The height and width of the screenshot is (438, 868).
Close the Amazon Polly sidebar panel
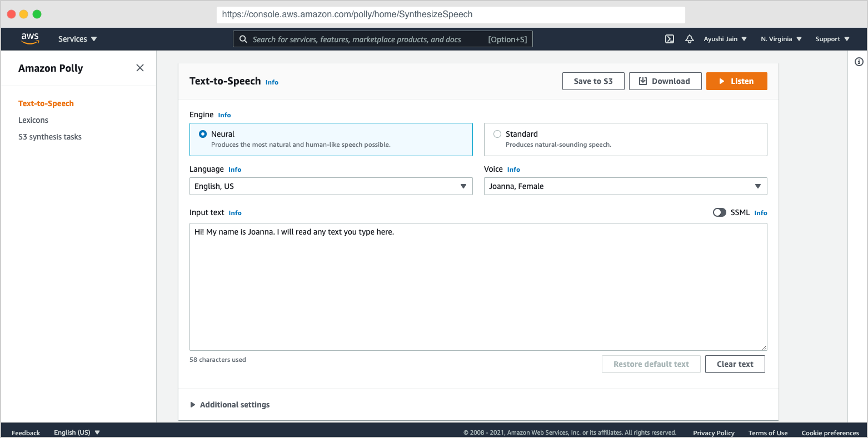click(x=140, y=68)
